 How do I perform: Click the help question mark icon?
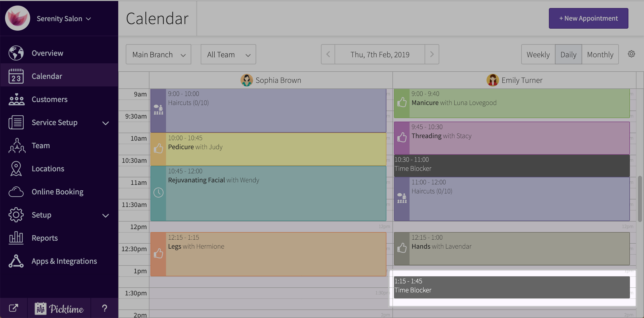[x=104, y=308]
